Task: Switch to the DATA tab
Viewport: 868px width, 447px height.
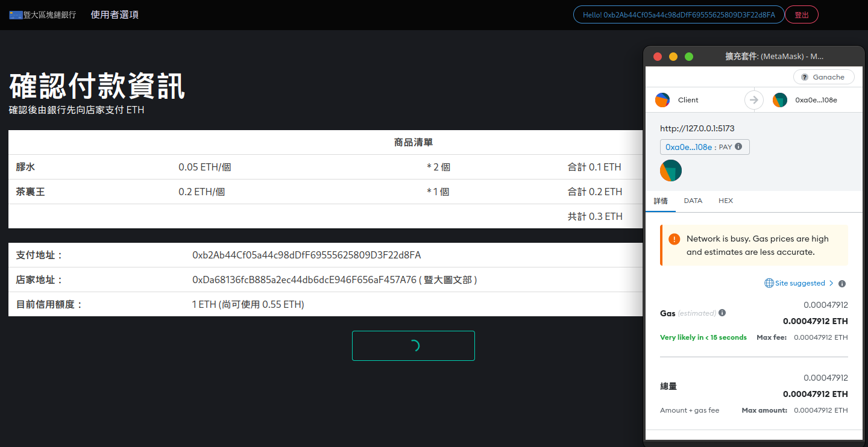Action: (x=693, y=201)
